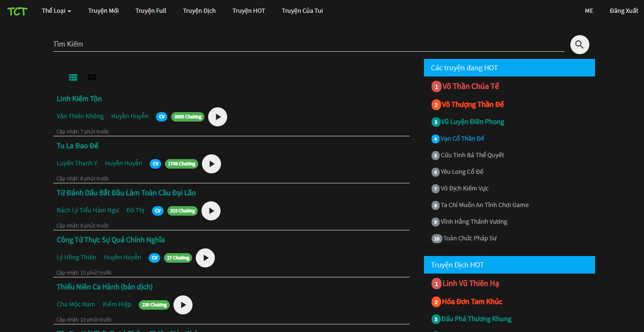Image resolution: width=644 pixels, height=332 pixels.
Task: Click the TCT site logo
Action: pos(17,11)
